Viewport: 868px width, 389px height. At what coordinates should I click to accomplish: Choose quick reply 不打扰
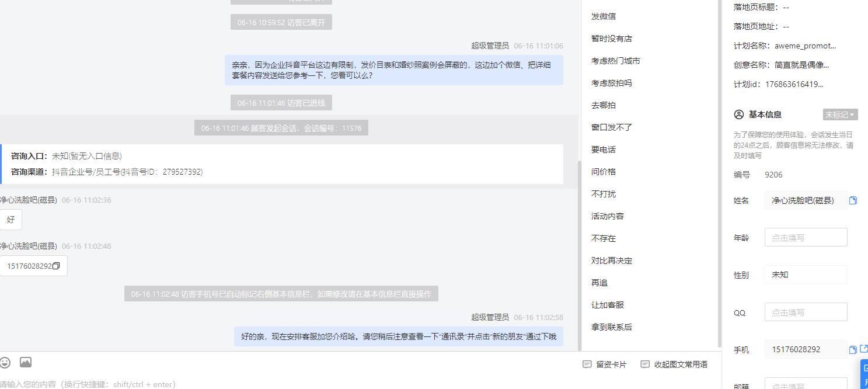pos(604,194)
